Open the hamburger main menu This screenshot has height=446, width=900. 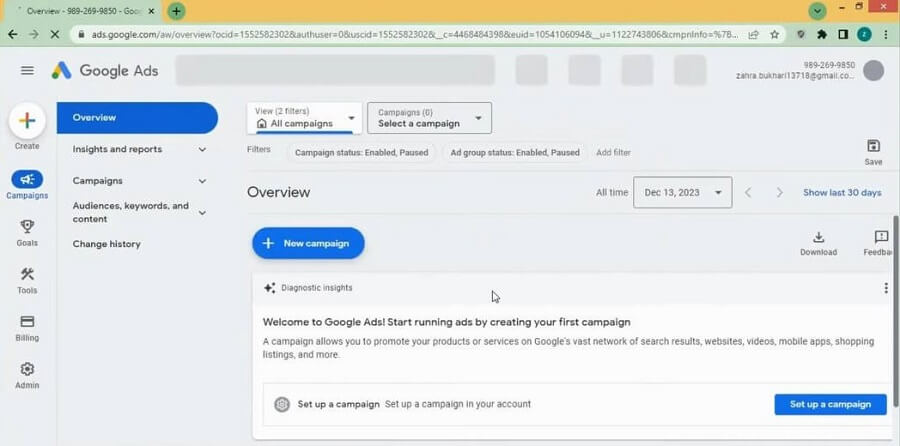(x=27, y=71)
